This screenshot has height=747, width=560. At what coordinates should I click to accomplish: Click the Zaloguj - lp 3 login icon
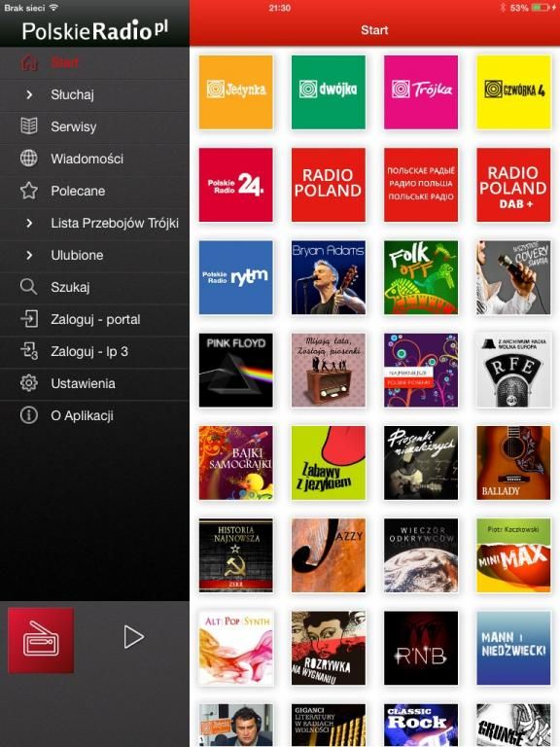pyautogui.click(x=29, y=351)
